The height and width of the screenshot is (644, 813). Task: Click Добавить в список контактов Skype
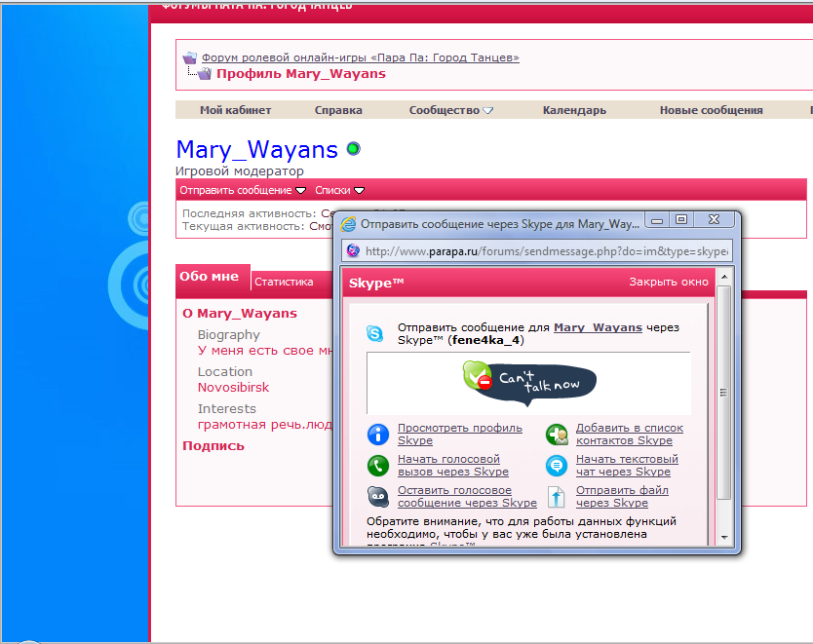(630, 435)
